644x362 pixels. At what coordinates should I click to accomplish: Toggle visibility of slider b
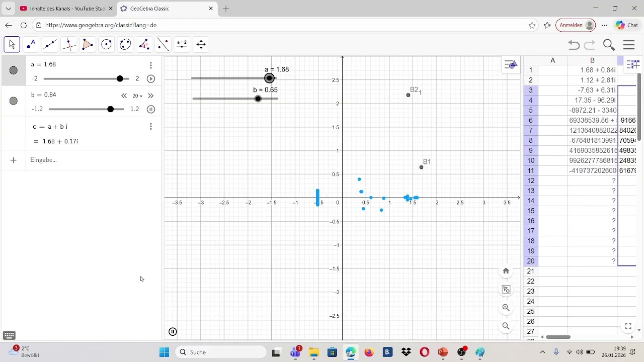[14, 101]
